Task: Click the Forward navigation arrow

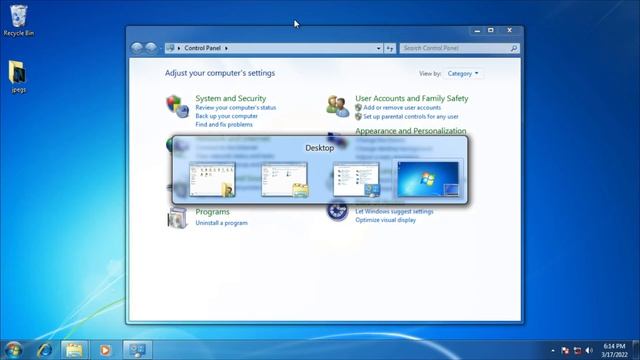Action: click(x=151, y=48)
